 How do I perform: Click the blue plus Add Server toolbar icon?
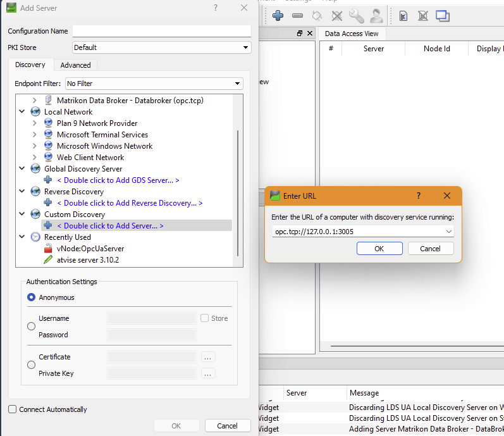pyautogui.click(x=278, y=15)
